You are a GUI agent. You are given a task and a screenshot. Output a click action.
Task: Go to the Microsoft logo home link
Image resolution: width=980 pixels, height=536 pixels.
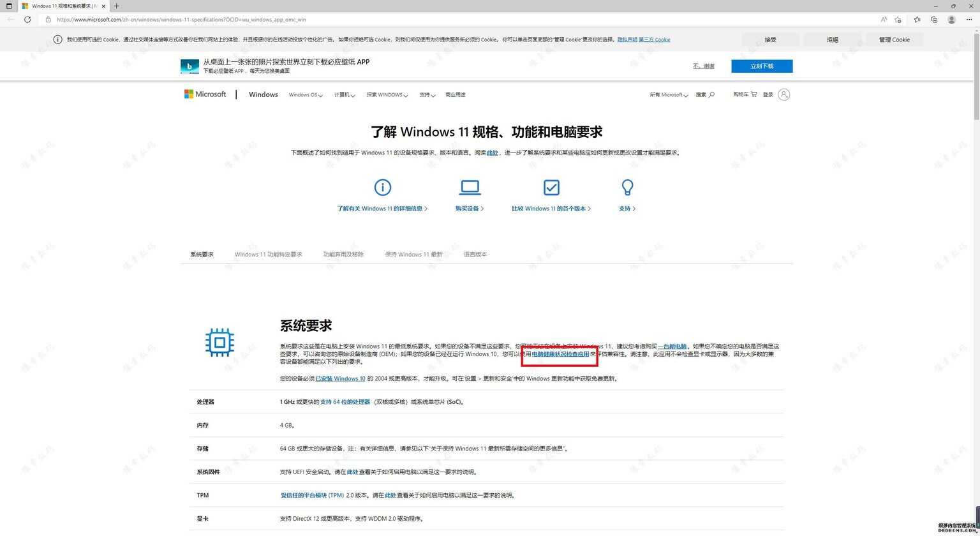point(205,94)
